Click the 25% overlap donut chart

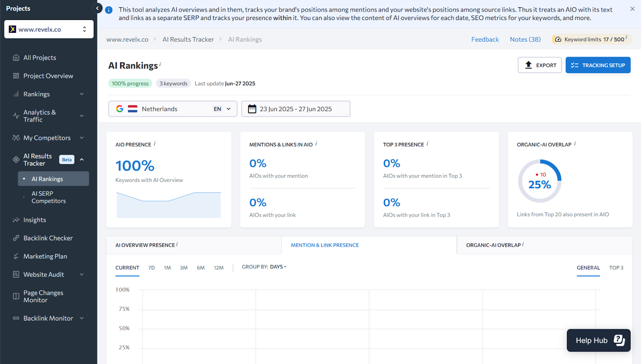pos(540,181)
